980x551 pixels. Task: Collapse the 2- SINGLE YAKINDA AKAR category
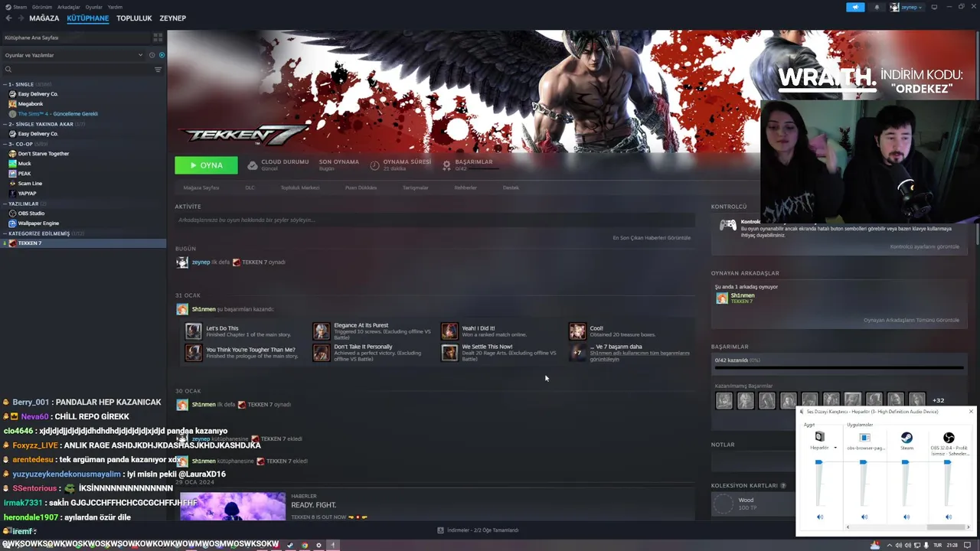tap(5, 124)
